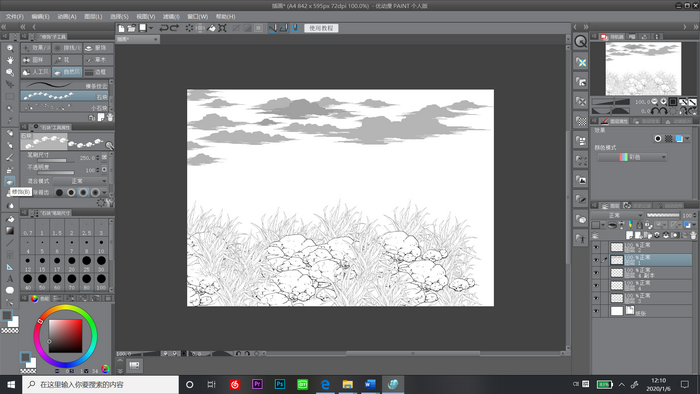
Task: Click the 使用教程 tutorial button
Action: tap(321, 28)
